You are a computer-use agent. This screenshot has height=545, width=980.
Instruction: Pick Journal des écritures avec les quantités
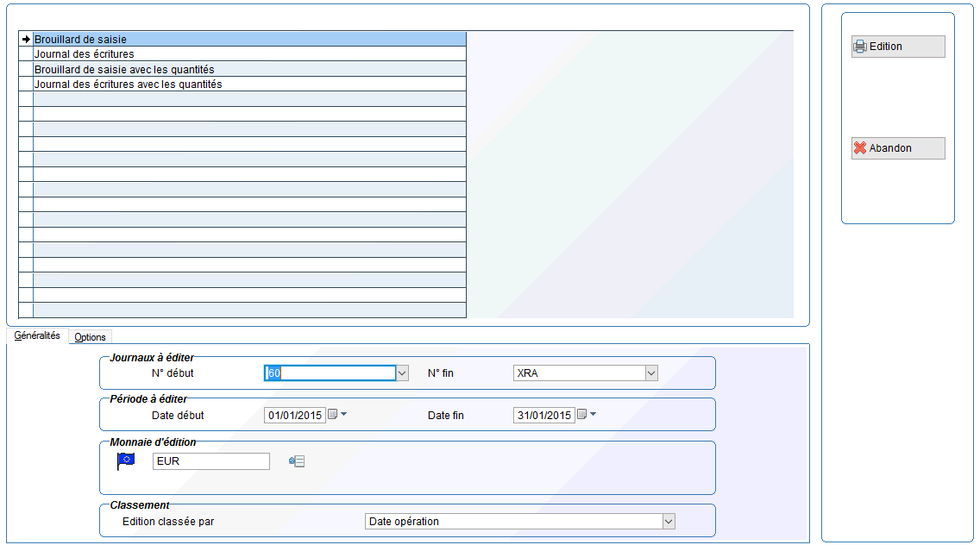coord(248,85)
